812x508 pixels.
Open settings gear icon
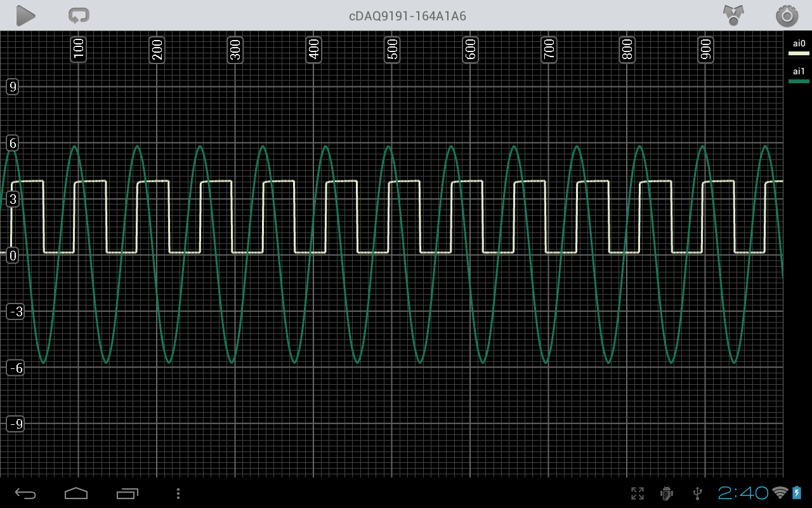787,16
